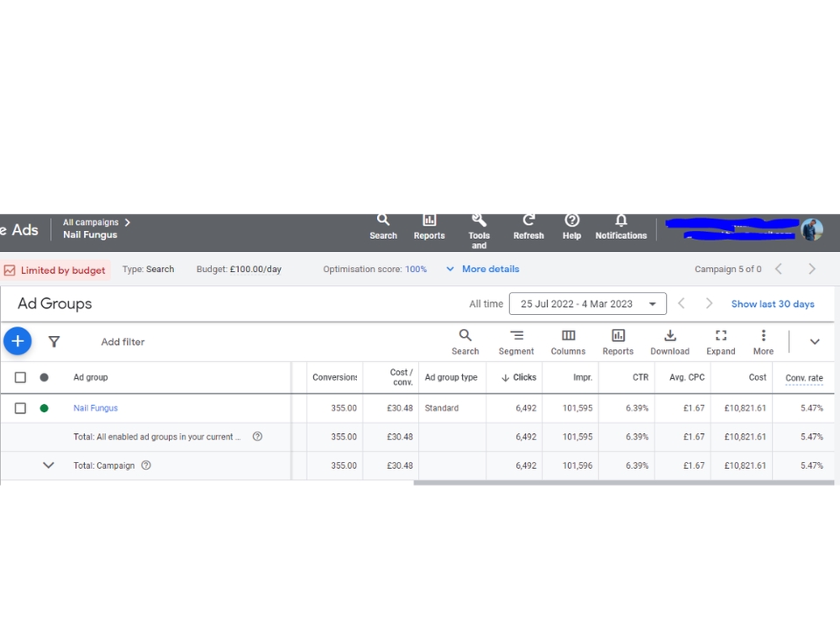Search the ad groups table
The height and width of the screenshot is (630, 840).
click(465, 342)
